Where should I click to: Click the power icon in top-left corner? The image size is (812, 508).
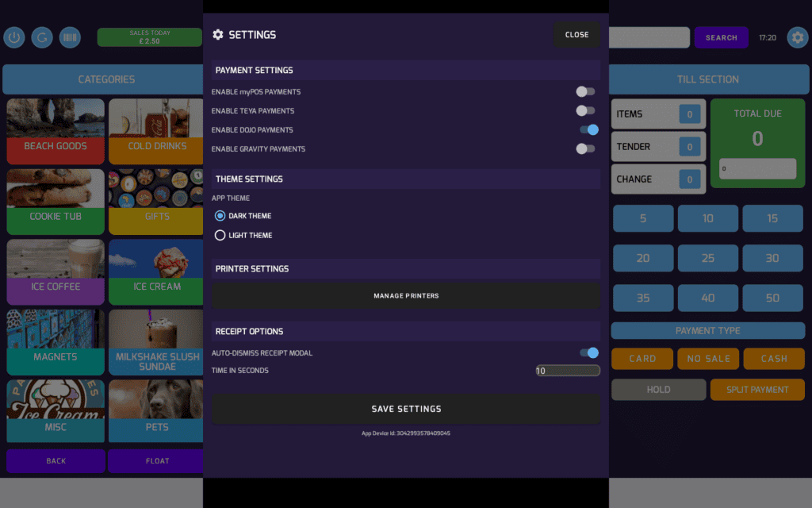[14, 37]
